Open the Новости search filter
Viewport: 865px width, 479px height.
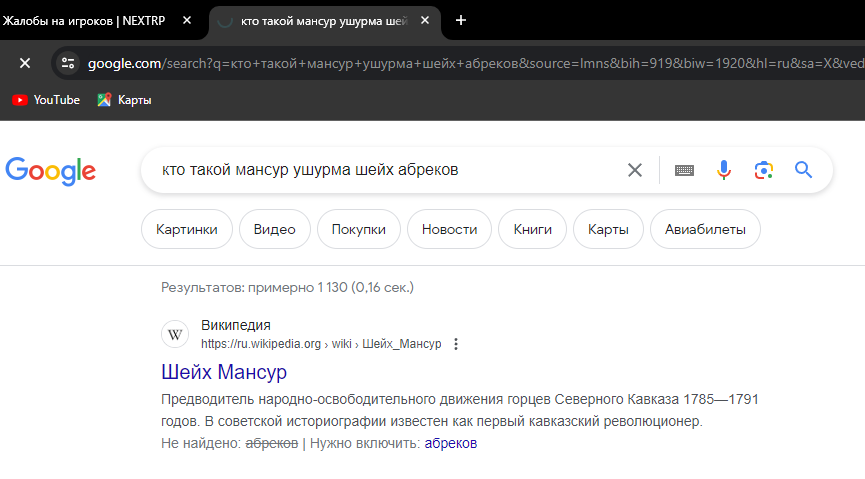click(449, 229)
